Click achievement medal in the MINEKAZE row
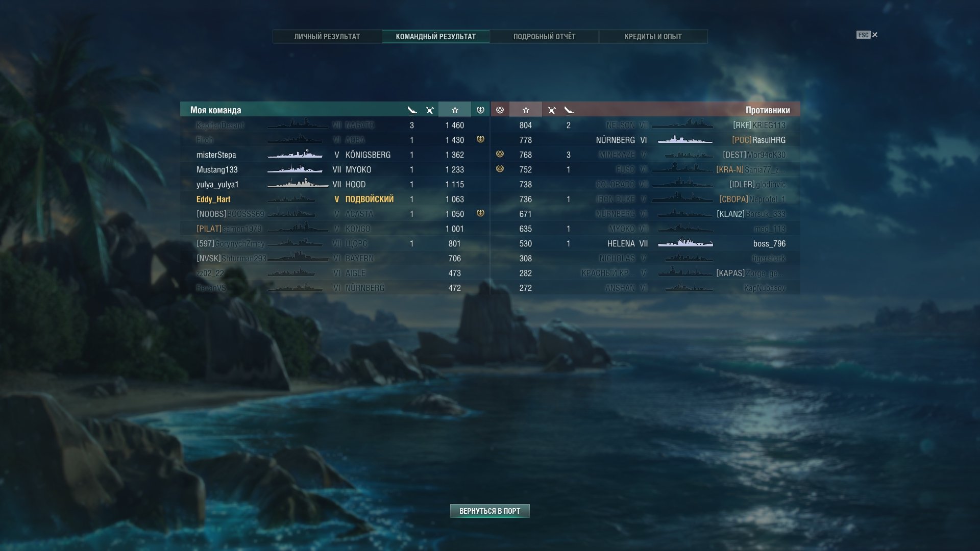This screenshot has width=980, height=551. [x=500, y=154]
